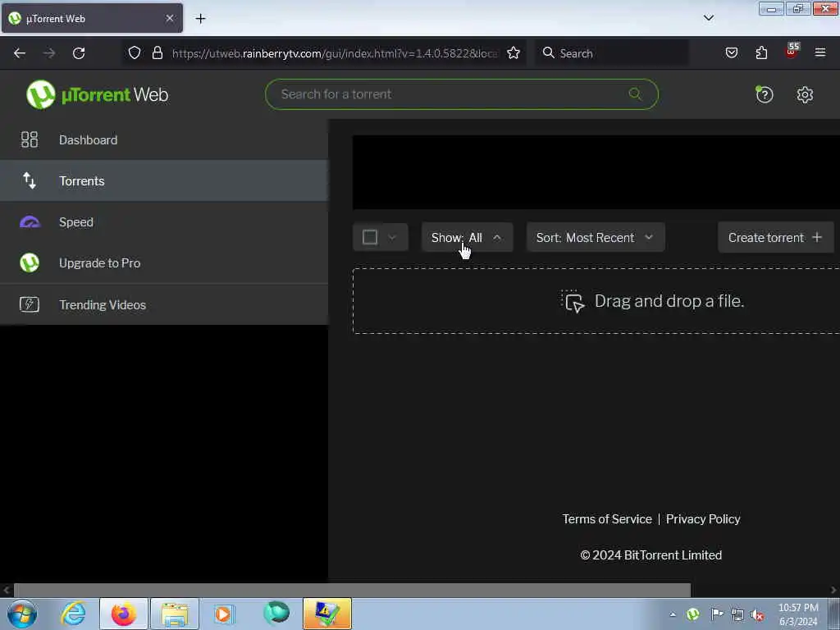Viewport: 840px width, 630px height.
Task: Click the network tray icon
Action: click(737, 614)
